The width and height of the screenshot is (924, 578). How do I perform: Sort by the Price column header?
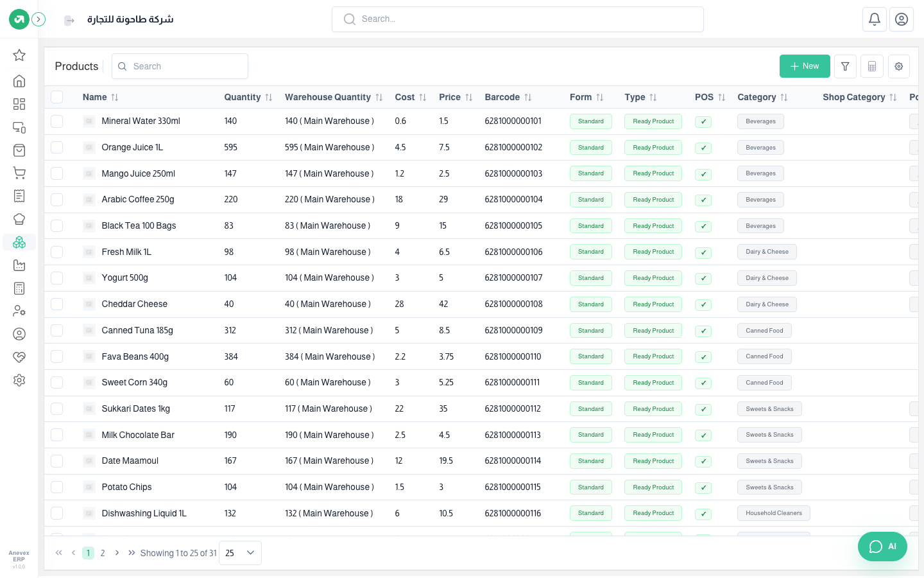point(456,97)
